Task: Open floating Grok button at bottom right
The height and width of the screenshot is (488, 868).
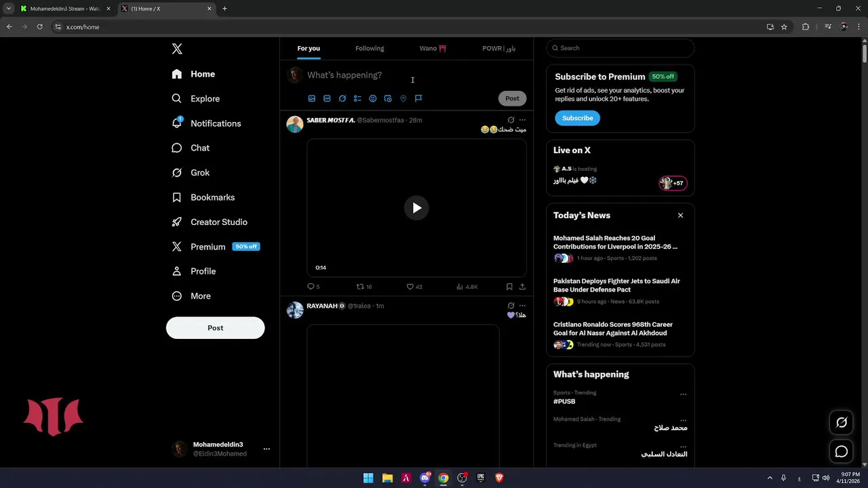Action: click(842, 422)
